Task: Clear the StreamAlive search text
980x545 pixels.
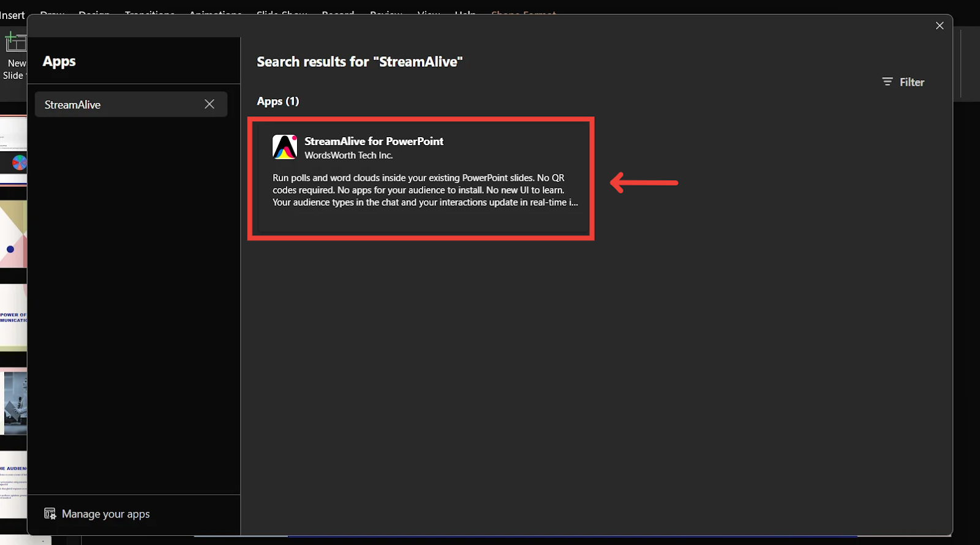Action: 209,104
